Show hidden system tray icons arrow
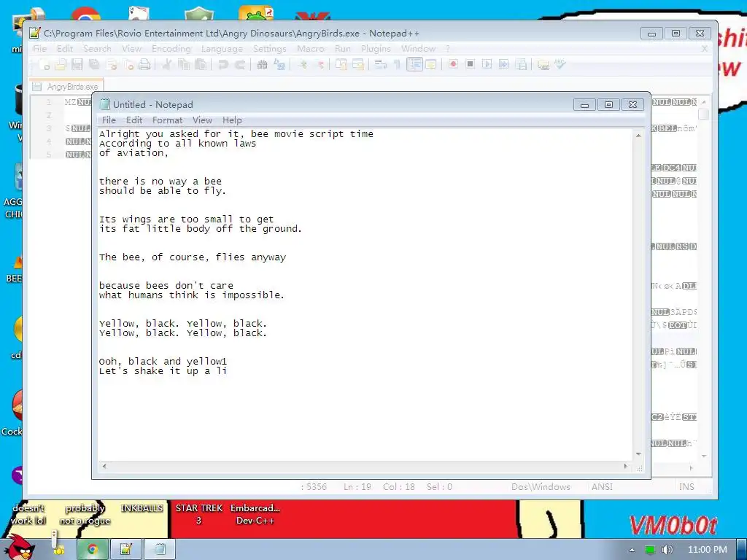This screenshot has width=747, height=560. [x=632, y=550]
